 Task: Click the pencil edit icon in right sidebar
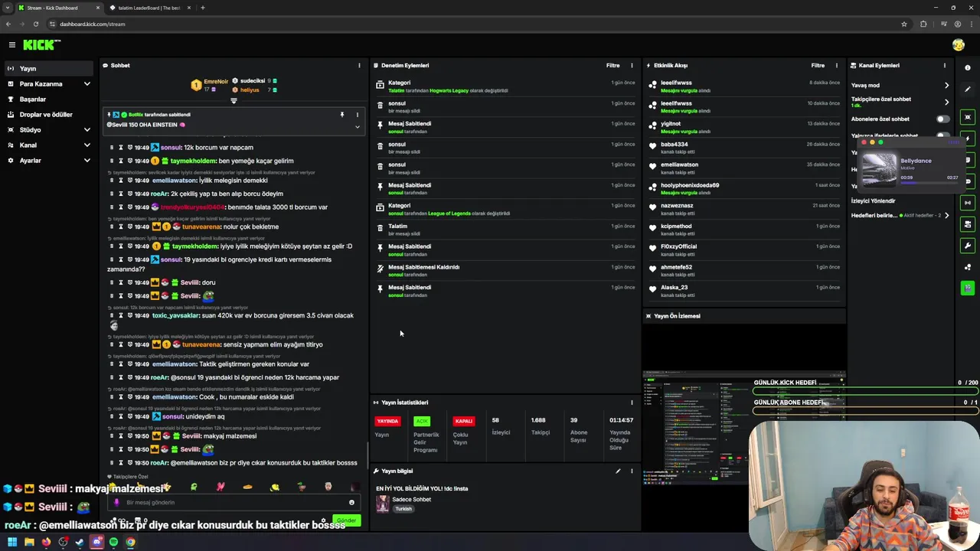968,90
